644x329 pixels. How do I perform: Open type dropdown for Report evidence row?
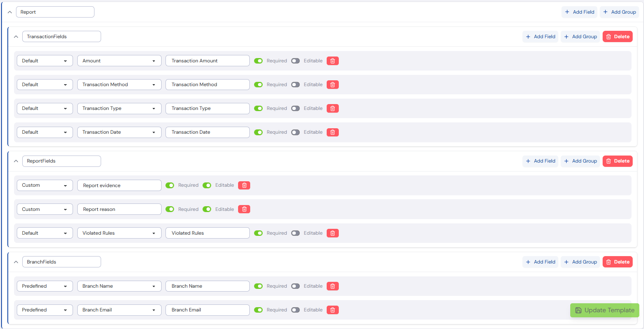[45, 186]
